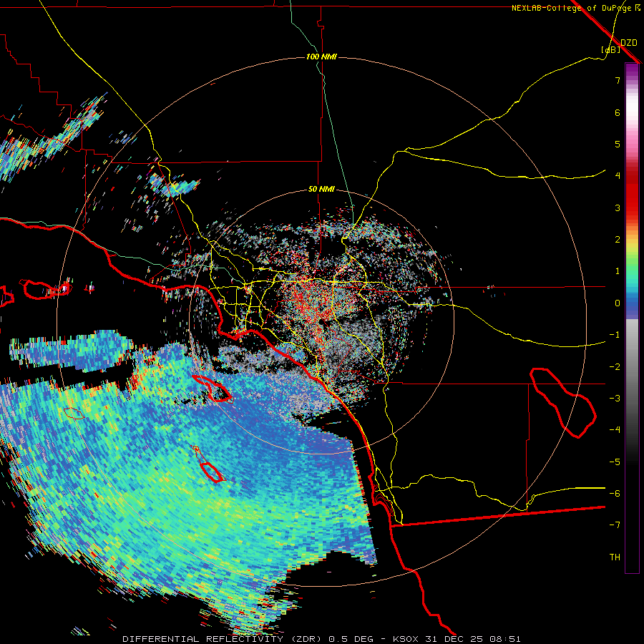Click the DZD color scale title
Viewport: 644px width, 644px height.
point(629,43)
